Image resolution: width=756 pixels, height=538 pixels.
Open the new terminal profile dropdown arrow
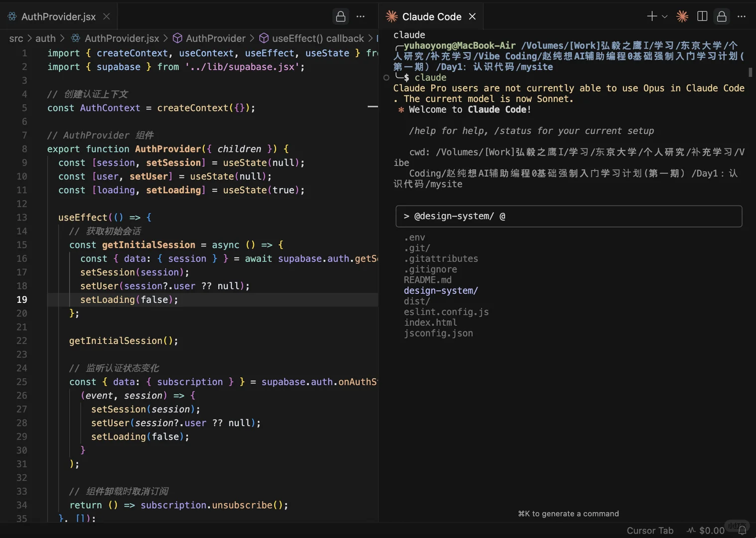(664, 16)
